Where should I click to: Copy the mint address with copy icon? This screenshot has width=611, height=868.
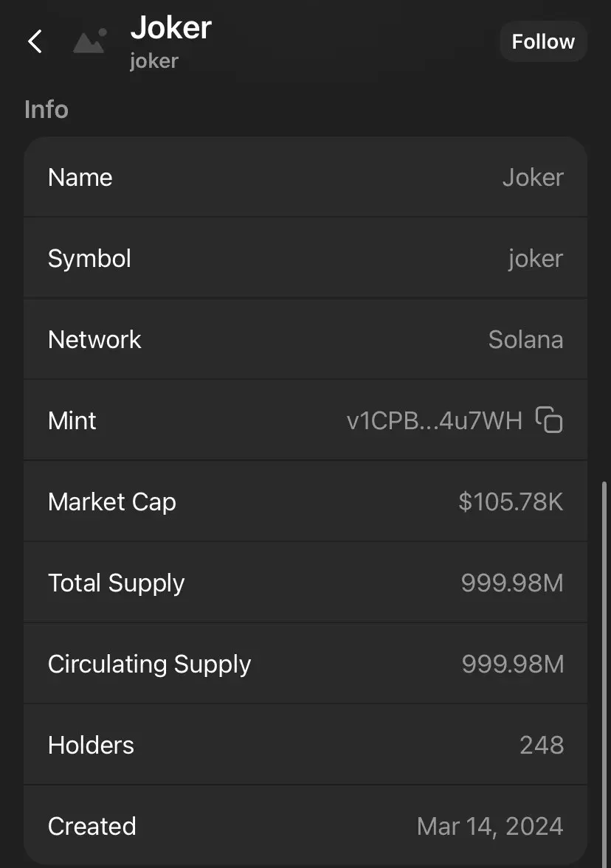pos(549,420)
